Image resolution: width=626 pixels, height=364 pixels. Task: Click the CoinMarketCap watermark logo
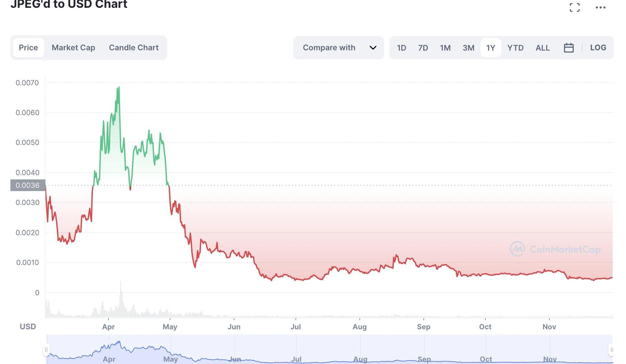pos(555,249)
